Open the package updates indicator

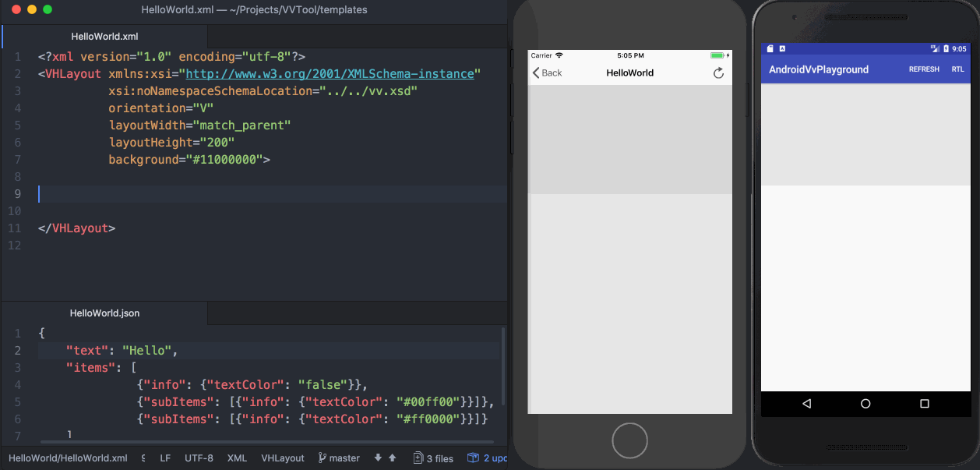(487, 458)
